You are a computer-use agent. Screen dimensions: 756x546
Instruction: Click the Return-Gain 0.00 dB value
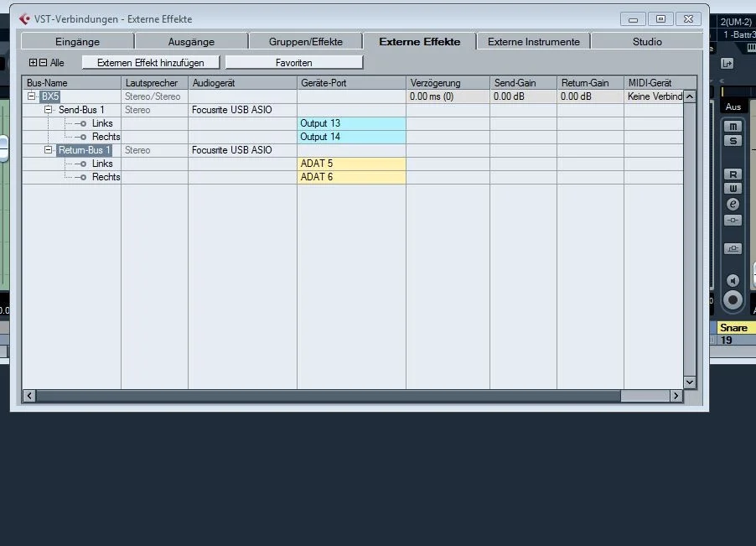pyautogui.click(x=590, y=96)
